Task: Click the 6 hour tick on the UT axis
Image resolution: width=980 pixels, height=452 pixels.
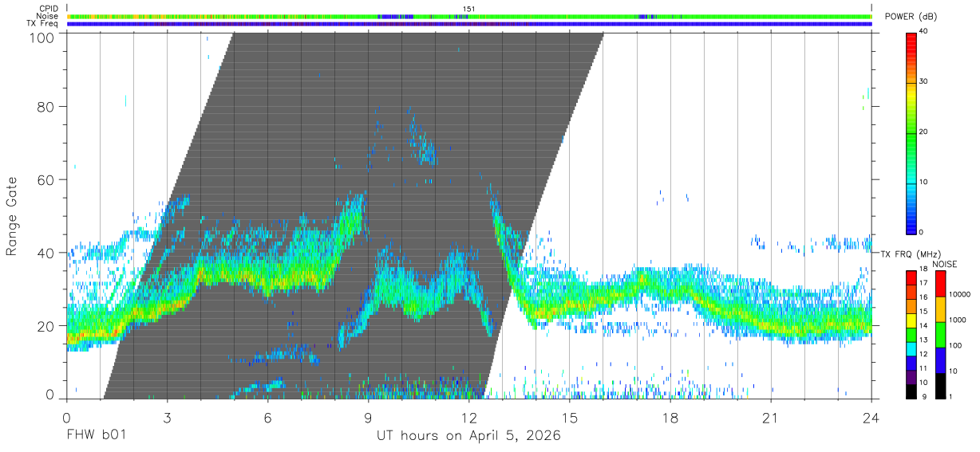Action: [267, 417]
